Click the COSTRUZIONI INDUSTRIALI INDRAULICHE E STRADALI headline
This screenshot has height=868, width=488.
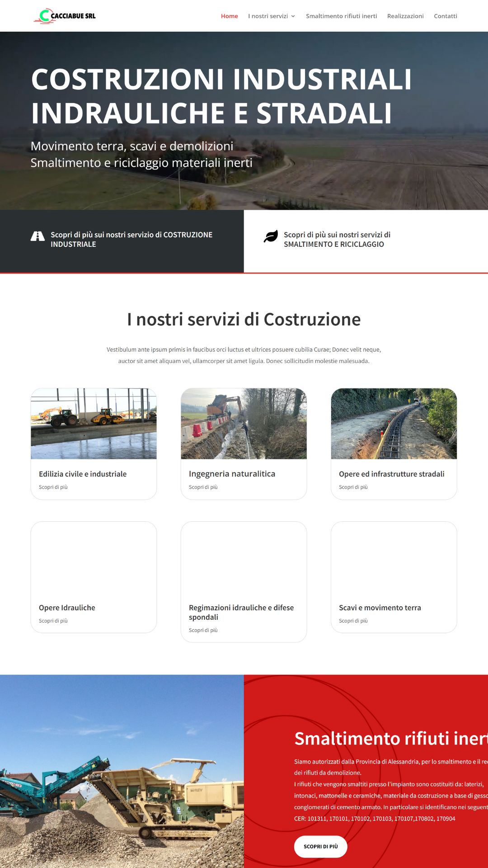(x=221, y=96)
